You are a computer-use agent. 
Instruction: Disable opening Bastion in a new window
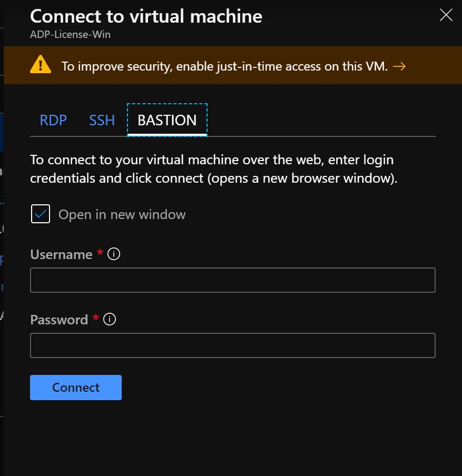41,214
